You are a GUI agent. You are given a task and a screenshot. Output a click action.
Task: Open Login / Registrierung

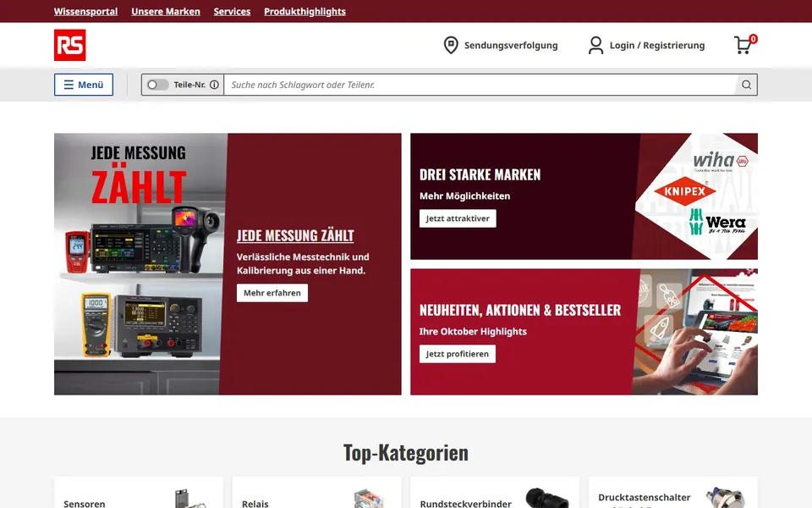coord(657,45)
